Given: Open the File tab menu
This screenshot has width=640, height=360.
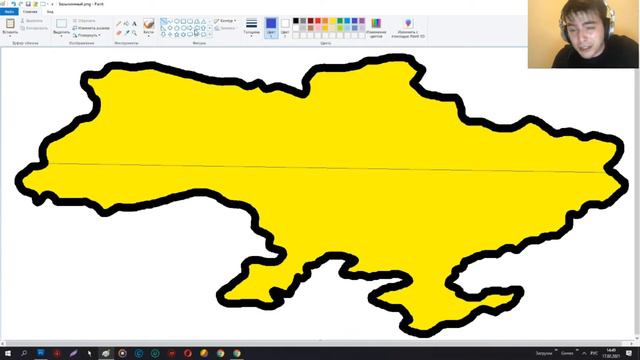Looking at the screenshot, I should pyautogui.click(x=9, y=11).
